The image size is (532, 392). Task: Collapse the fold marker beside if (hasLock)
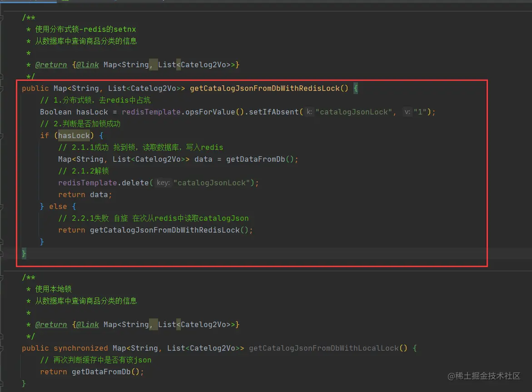click(x=1, y=136)
